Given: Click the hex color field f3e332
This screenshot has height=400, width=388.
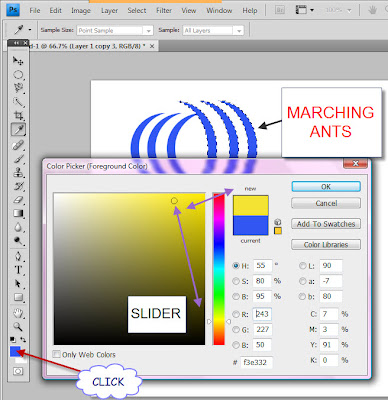Looking at the screenshot, I should coord(256,362).
